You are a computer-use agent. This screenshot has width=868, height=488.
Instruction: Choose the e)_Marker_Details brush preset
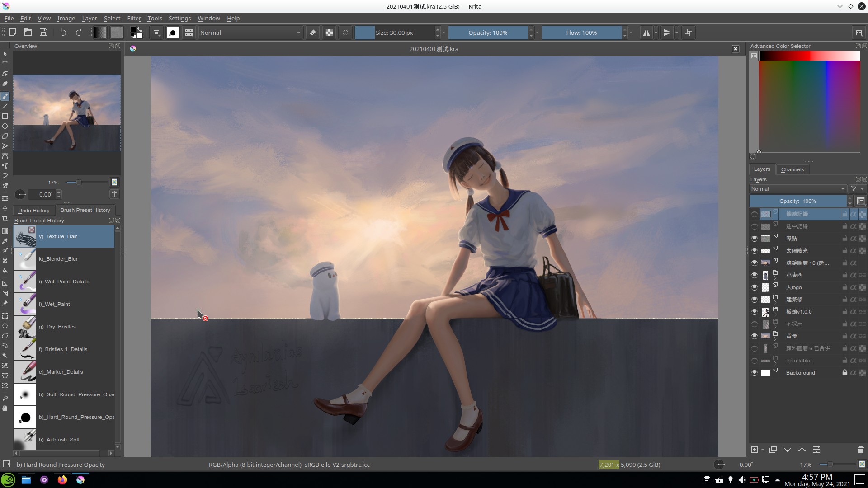tap(64, 372)
